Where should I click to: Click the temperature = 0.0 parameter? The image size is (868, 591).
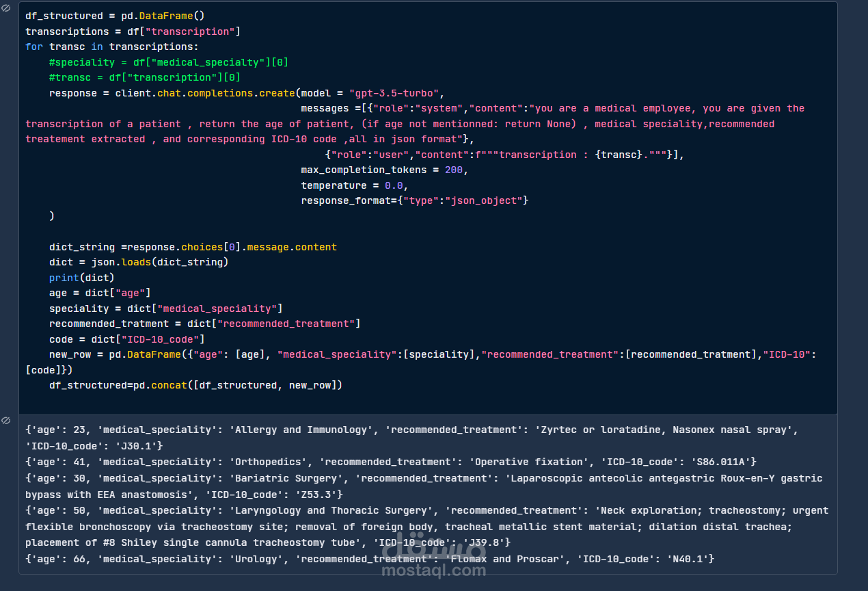353,185
